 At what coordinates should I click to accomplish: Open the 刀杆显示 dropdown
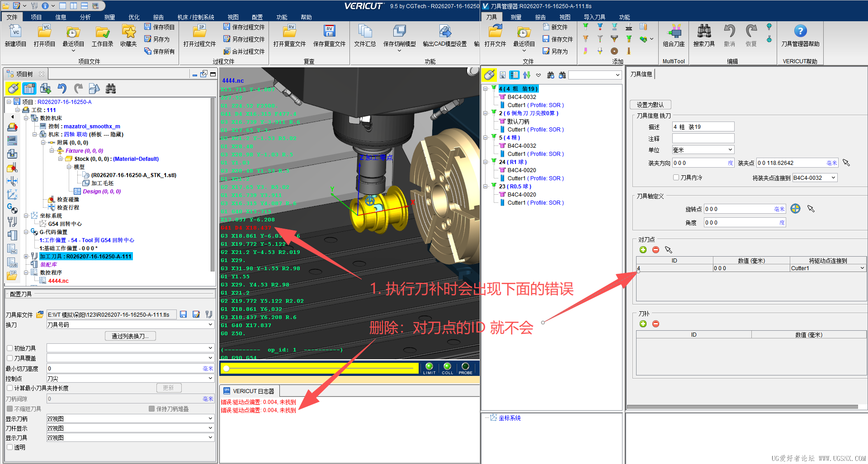click(x=130, y=428)
